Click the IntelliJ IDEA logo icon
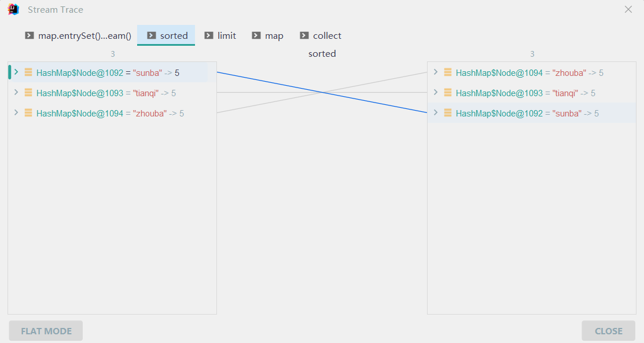This screenshot has width=644, height=343. click(x=13, y=9)
